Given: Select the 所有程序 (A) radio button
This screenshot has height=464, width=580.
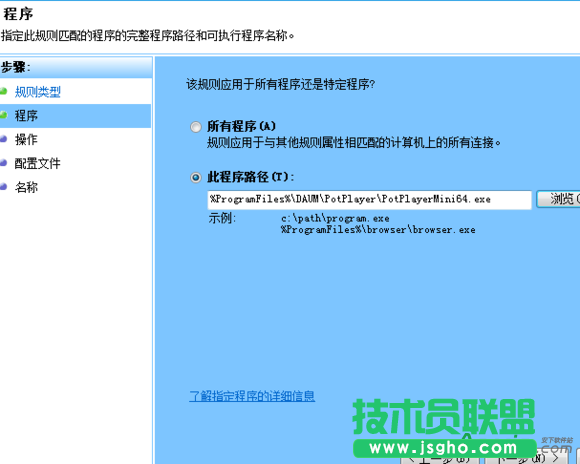Looking at the screenshot, I should click(x=196, y=127).
